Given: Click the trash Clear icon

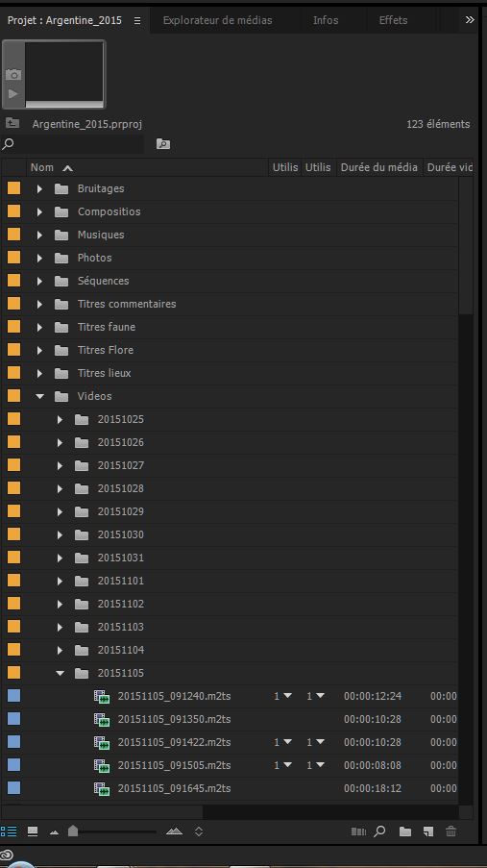Looking at the screenshot, I should tap(451, 831).
